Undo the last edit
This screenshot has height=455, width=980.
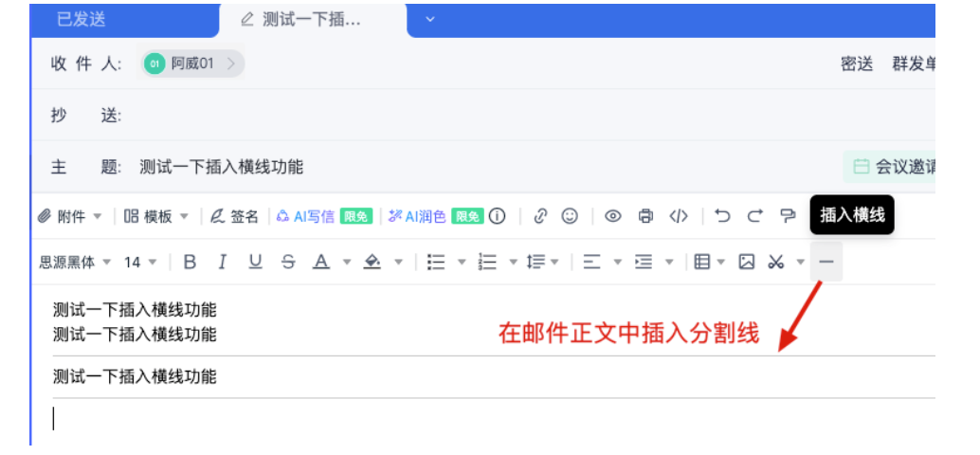coord(722,216)
